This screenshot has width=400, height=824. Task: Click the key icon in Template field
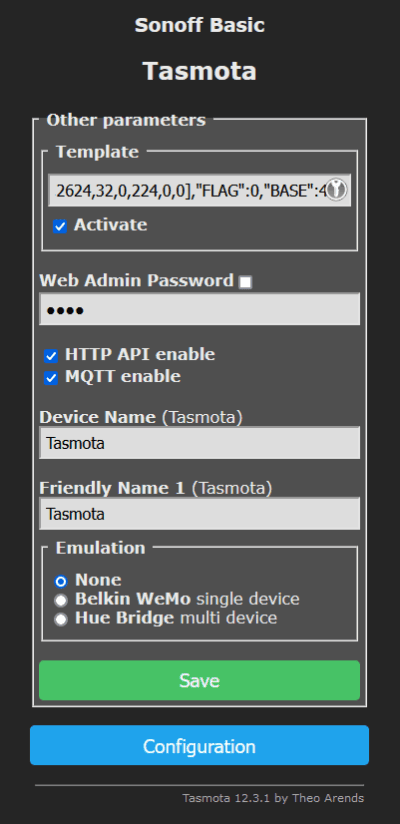point(336,190)
